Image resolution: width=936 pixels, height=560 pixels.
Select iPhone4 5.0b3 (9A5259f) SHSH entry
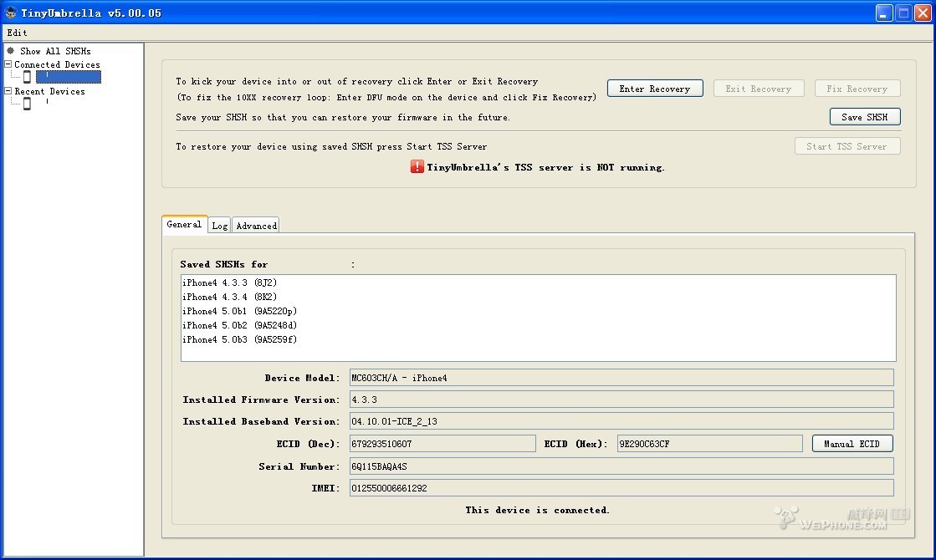coord(239,340)
